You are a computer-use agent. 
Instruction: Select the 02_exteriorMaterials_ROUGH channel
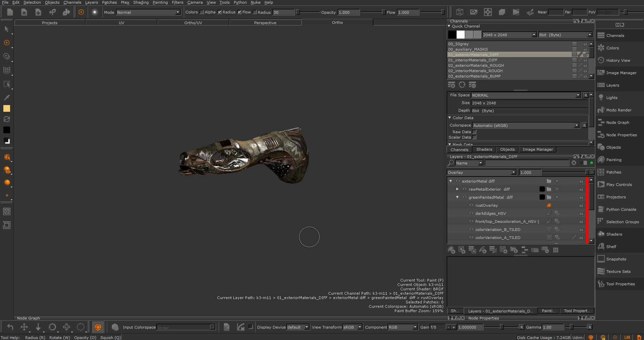pos(476,65)
